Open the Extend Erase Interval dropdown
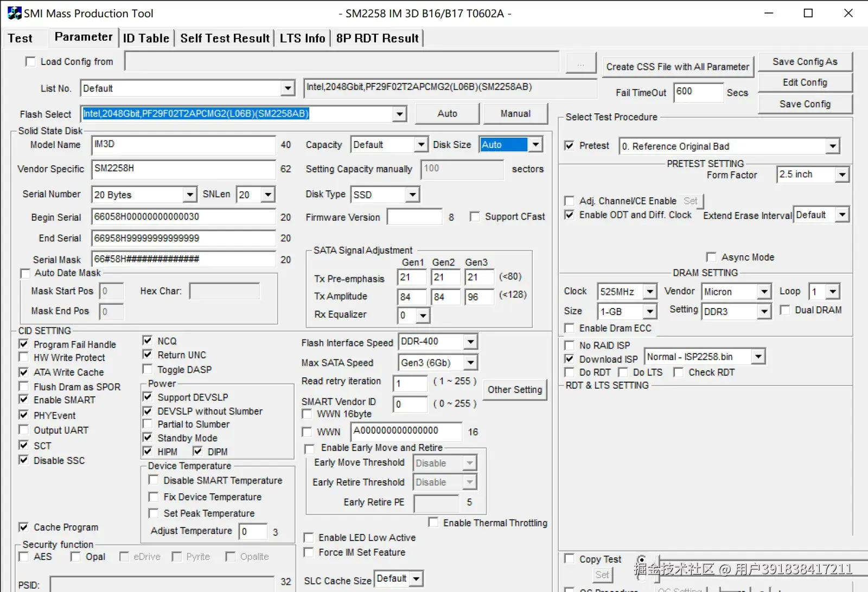Screen dimensions: 868x592 [841, 215]
